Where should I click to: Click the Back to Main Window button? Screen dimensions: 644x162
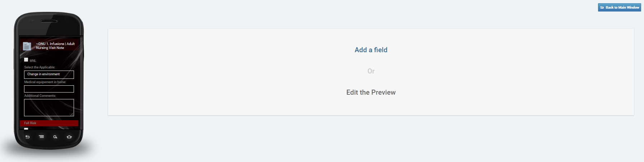pyautogui.click(x=619, y=8)
